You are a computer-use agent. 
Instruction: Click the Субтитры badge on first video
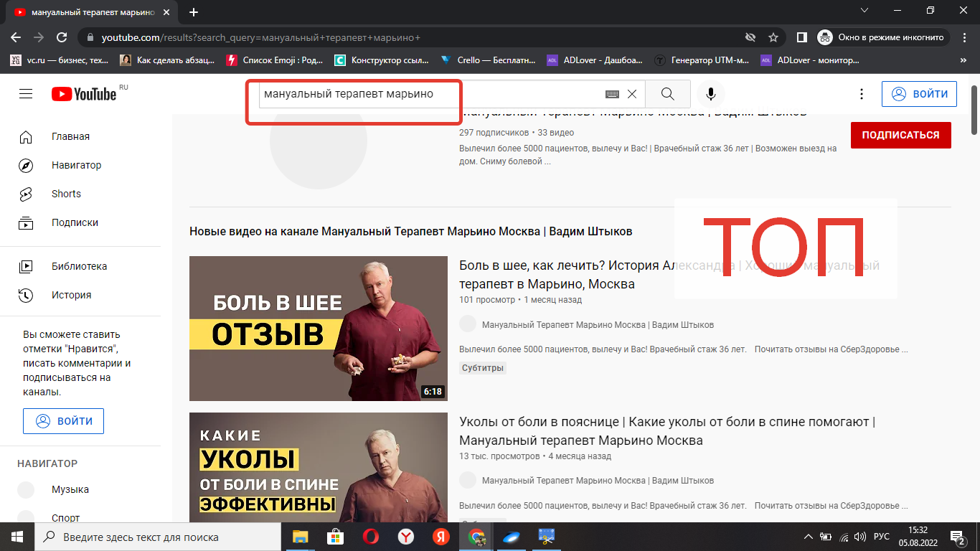click(483, 368)
